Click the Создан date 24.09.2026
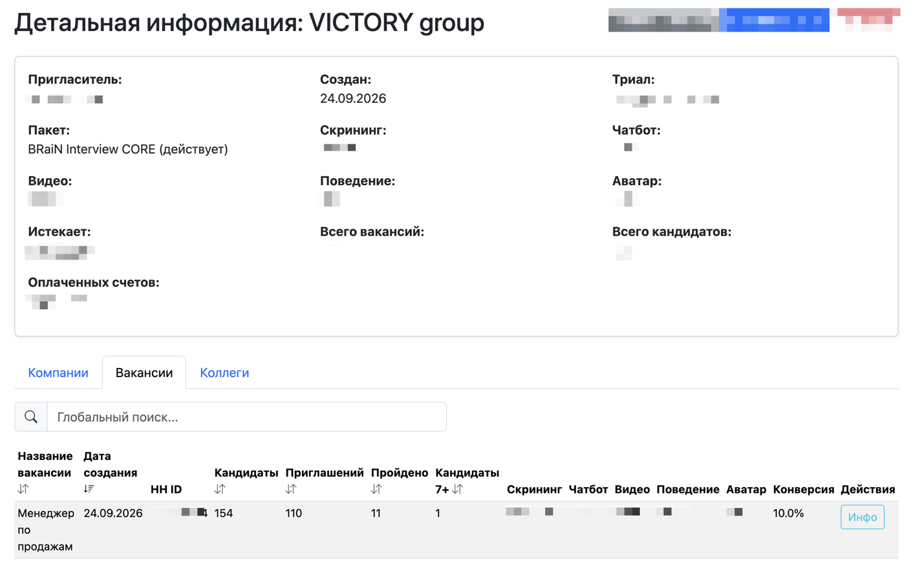 (353, 98)
